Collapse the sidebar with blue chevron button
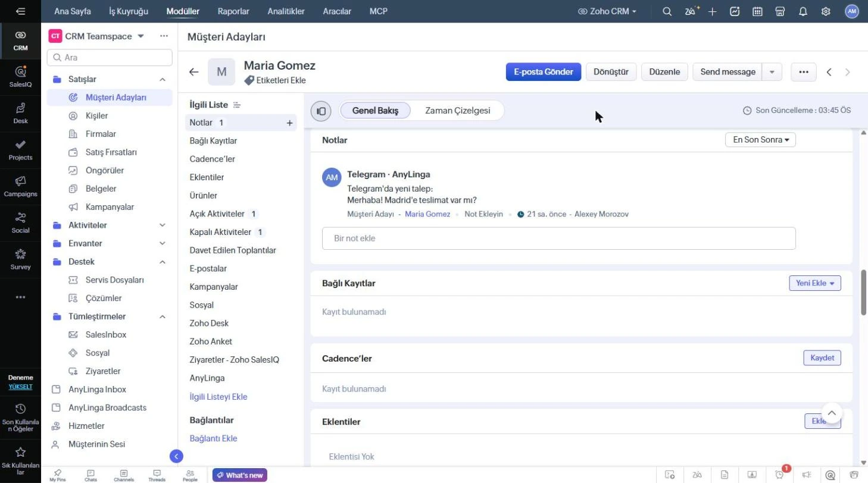868x483 pixels. (x=176, y=456)
